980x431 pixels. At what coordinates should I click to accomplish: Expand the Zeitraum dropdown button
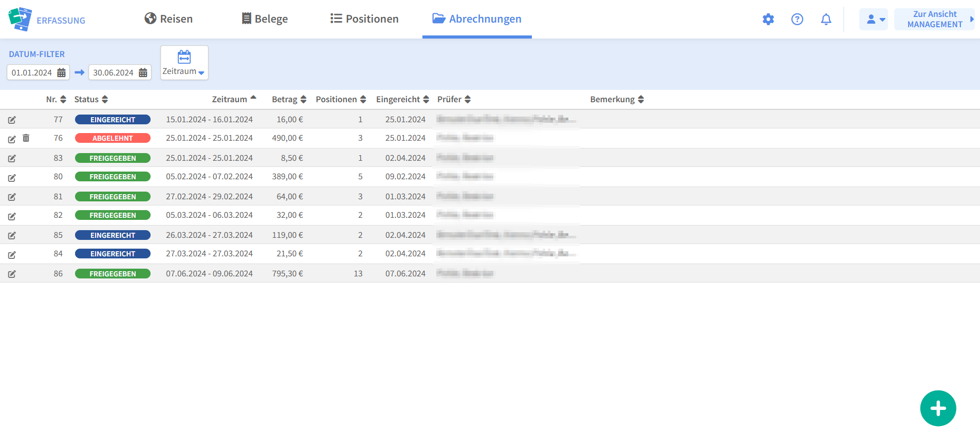point(184,63)
